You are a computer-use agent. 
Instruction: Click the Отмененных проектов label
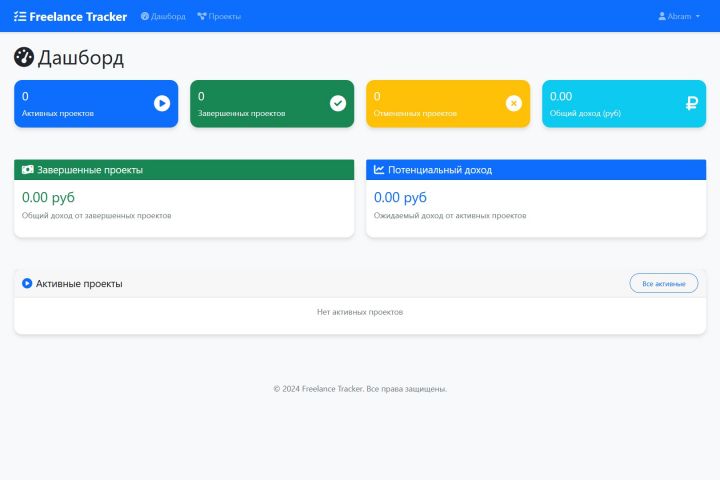(415, 113)
